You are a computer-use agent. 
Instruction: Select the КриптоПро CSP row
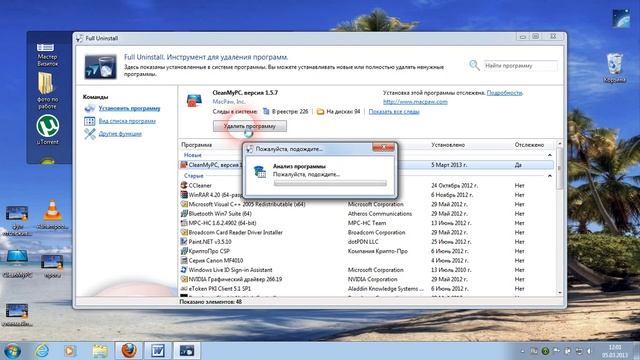click(367, 251)
